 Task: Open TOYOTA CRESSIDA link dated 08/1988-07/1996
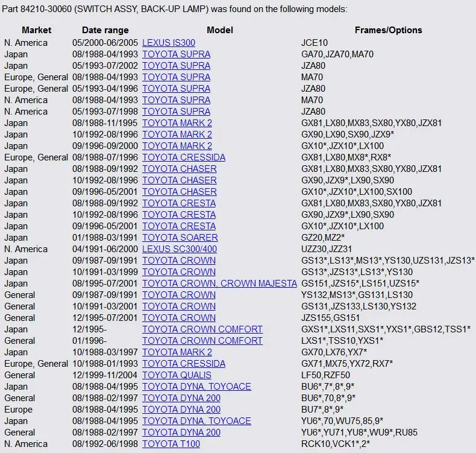click(184, 157)
